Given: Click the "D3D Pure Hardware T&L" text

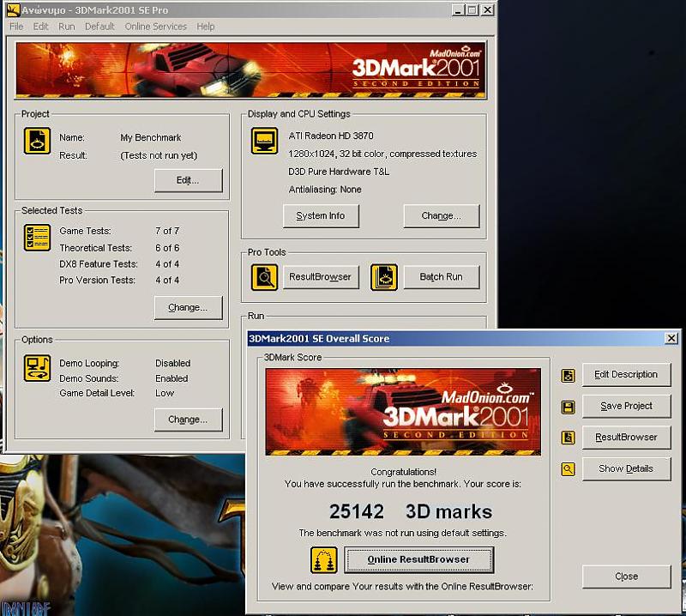Looking at the screenshot, I should [339, 172].
